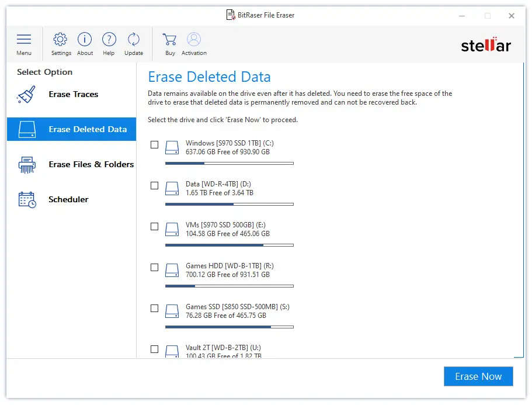Click '637.06 GB Free of 930.90 GB' text

228,152
